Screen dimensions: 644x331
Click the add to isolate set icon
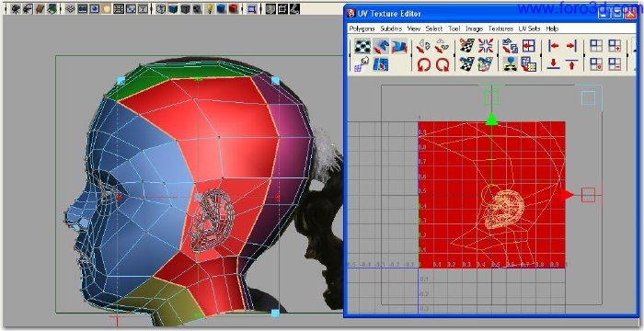(x=615, y=46)
